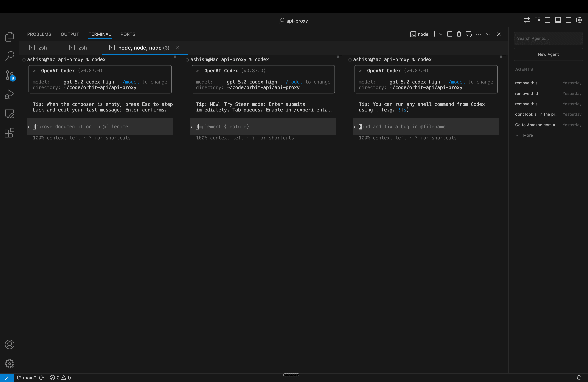Switch to the PROBLEMS tab
The width and height of the screenshot is (588, 382).
39,34
